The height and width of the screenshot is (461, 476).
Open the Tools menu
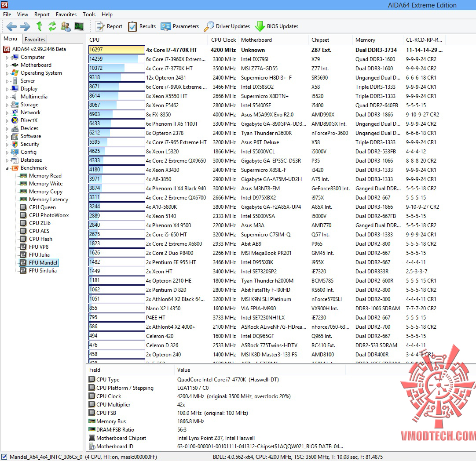pyautogui.click(x=89, y=14)
